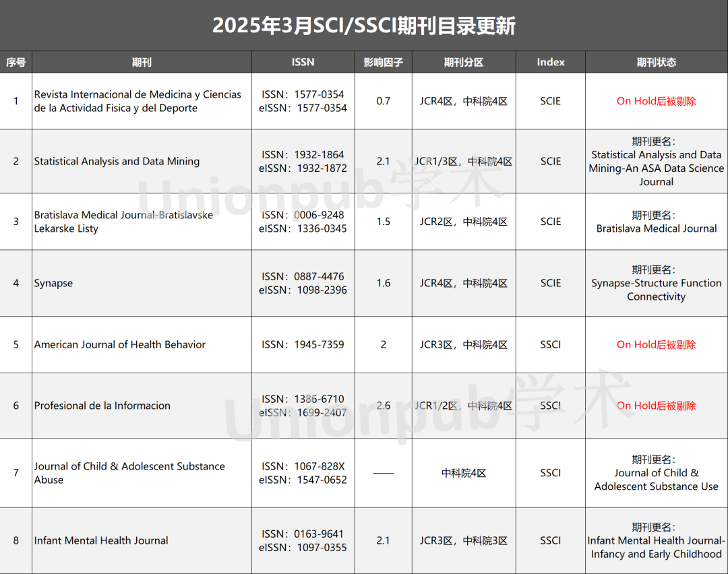Select the Bratislava Medical Journal-Bratislavske Lekarske Listy cell
728x574 pixels.
click(142, 222)
